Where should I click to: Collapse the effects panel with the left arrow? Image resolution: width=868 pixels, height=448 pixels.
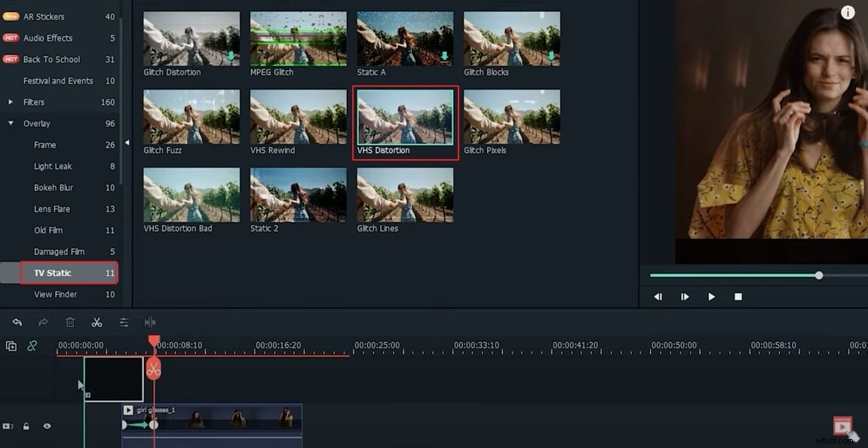click(x=128, y=141)
